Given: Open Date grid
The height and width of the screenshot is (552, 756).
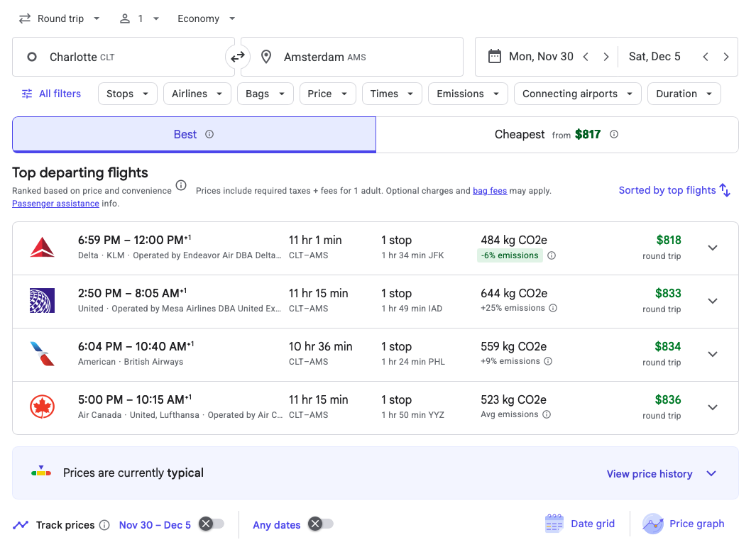Looking at the screenshot, I should (x=580, y=524).
